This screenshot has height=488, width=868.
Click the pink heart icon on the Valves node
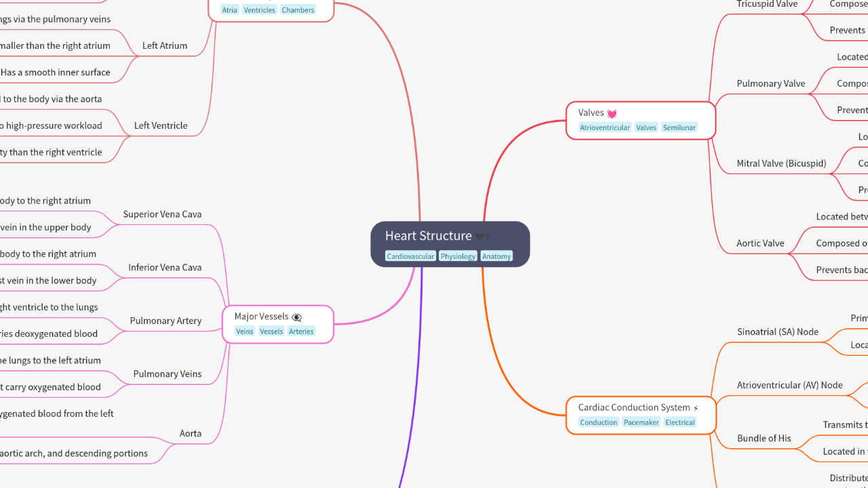[612, 113]
